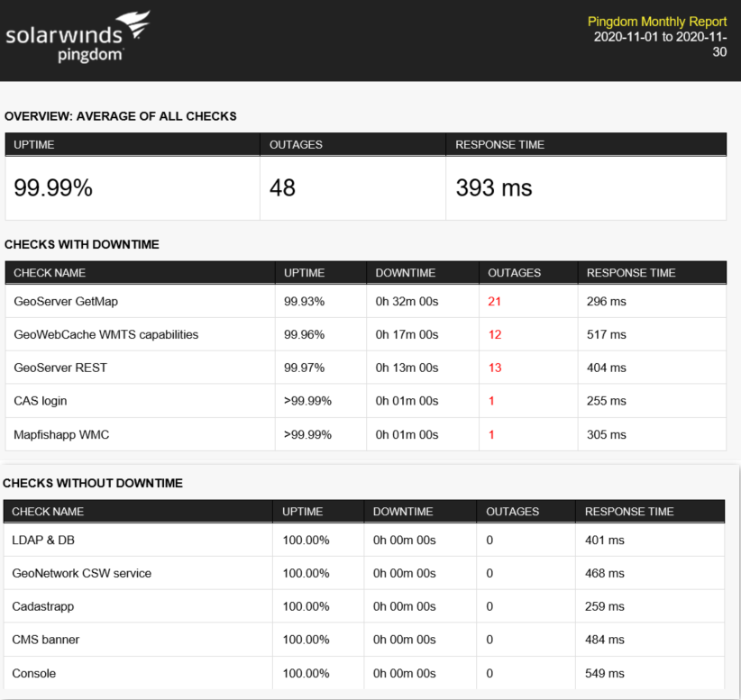Click the 549 ms response time

tap(604, 673)
